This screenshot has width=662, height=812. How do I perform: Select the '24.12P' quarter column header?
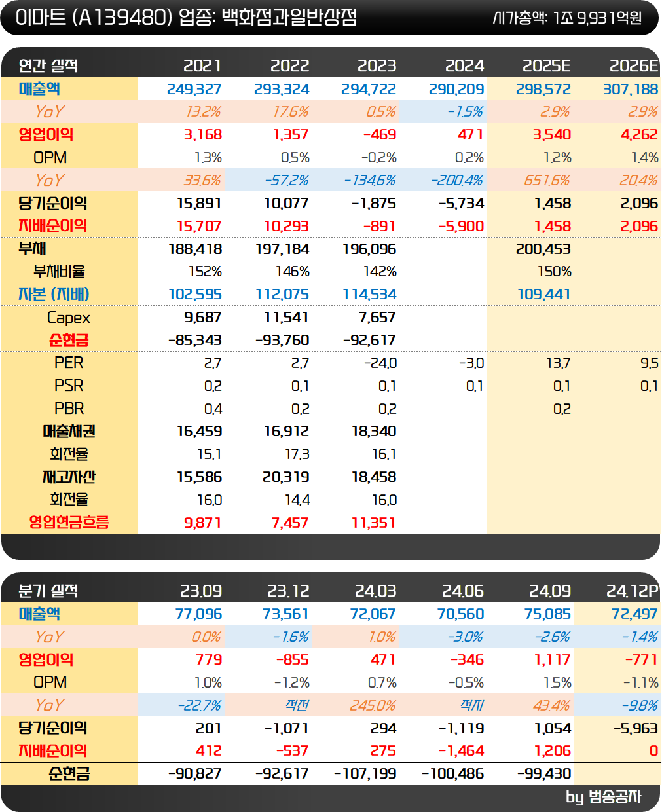[631, 591]
